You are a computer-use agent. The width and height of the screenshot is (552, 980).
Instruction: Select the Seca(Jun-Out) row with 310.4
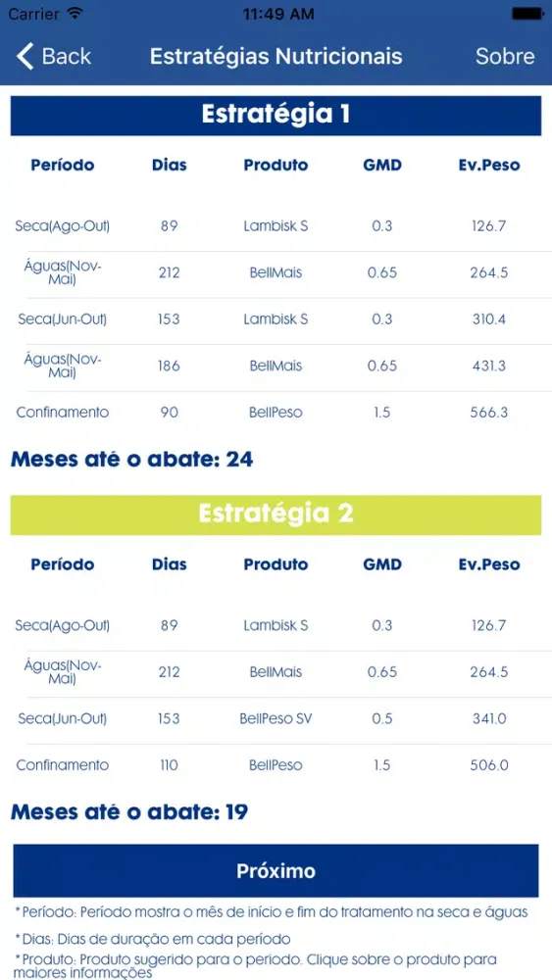[x=276, y=319]
